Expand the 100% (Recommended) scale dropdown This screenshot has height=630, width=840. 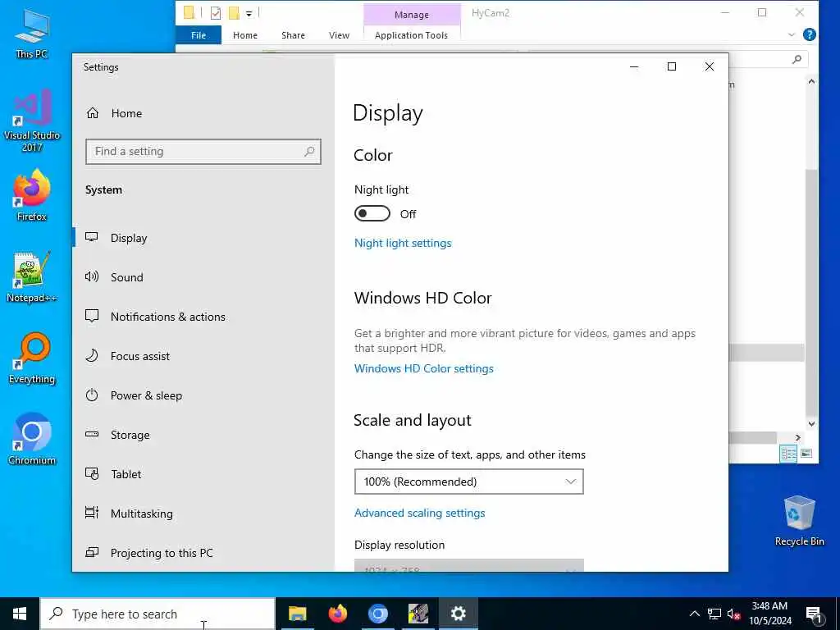468,482
